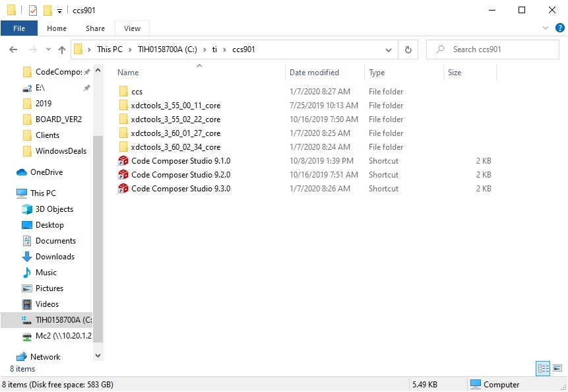
Task: Expand the ti breadcrumb chevron
Action: [224, 49]
